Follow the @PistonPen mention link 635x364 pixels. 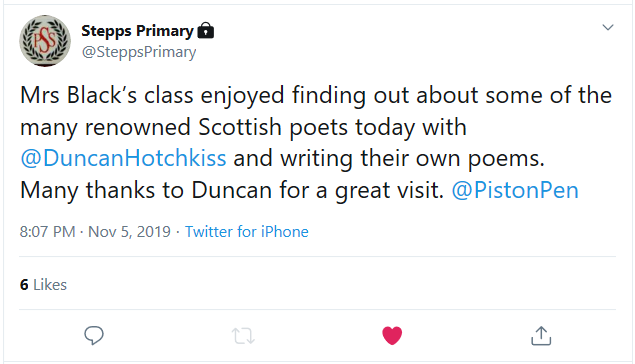pyautogui.click(x=515, y=190)
